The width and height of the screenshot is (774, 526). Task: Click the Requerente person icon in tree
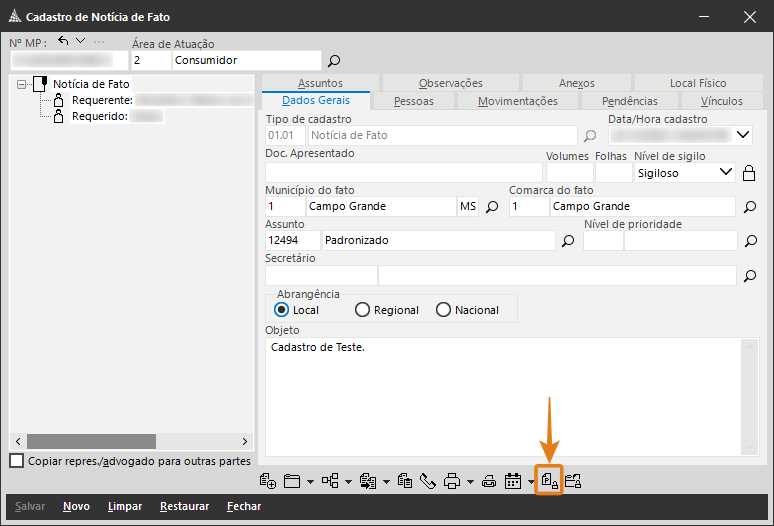[58, 100]
